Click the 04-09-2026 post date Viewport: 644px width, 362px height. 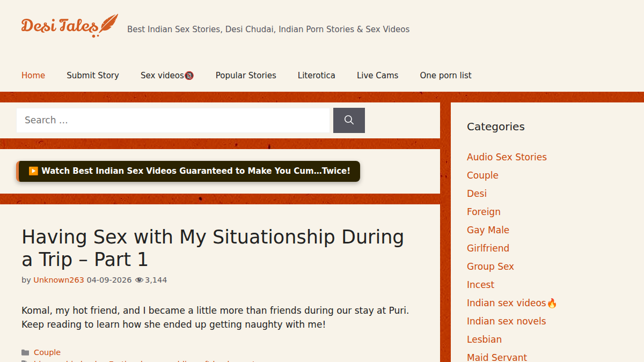tap(109, 280)
